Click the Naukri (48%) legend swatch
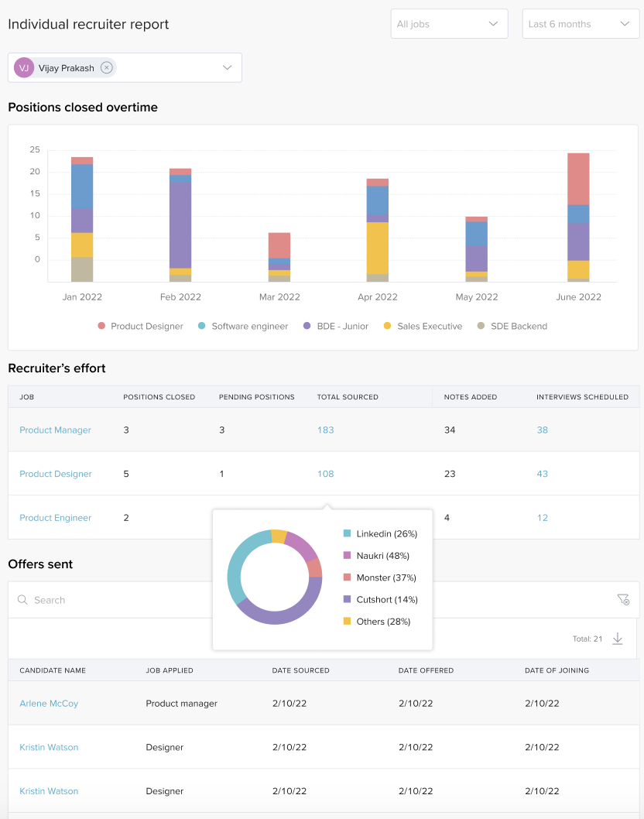Image resolution: width=644 pixels, height=819 pixels. point(348,556)
